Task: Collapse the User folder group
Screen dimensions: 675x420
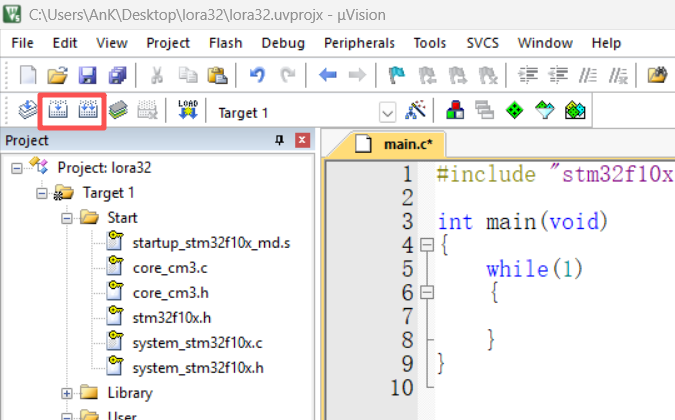Action: point(67,417)
